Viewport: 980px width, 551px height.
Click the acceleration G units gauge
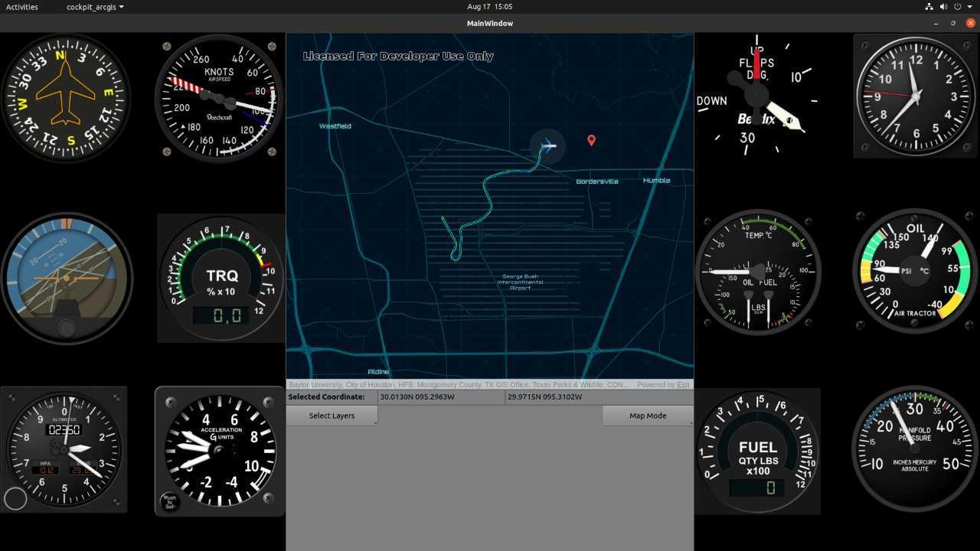pyautogui.click(x=220, y=452)
